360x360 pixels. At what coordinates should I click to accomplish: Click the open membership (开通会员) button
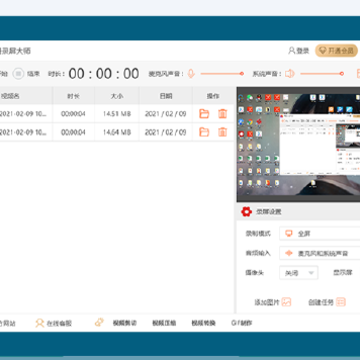(336, 51)
